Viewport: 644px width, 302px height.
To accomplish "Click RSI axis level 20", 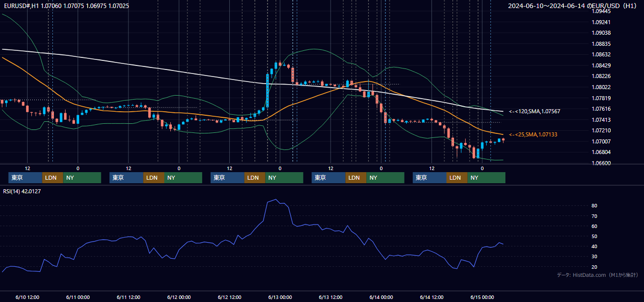I will pyautogui.click(x=595, y=267).
